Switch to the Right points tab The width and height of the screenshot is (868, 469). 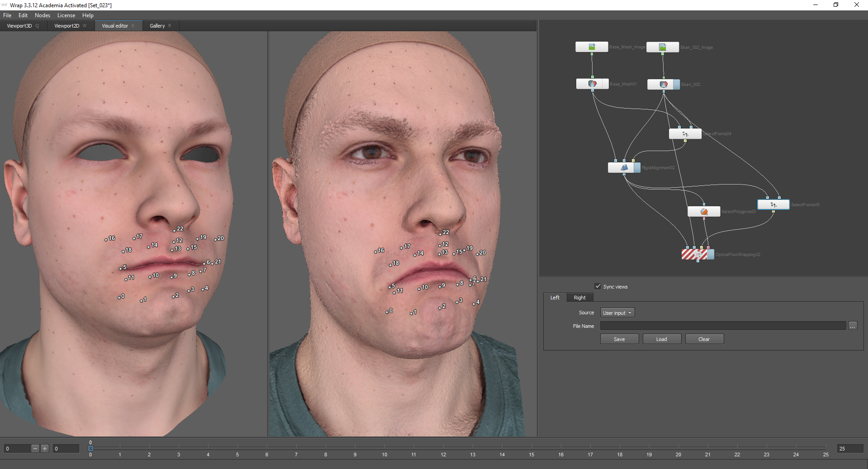click(579, 298)
